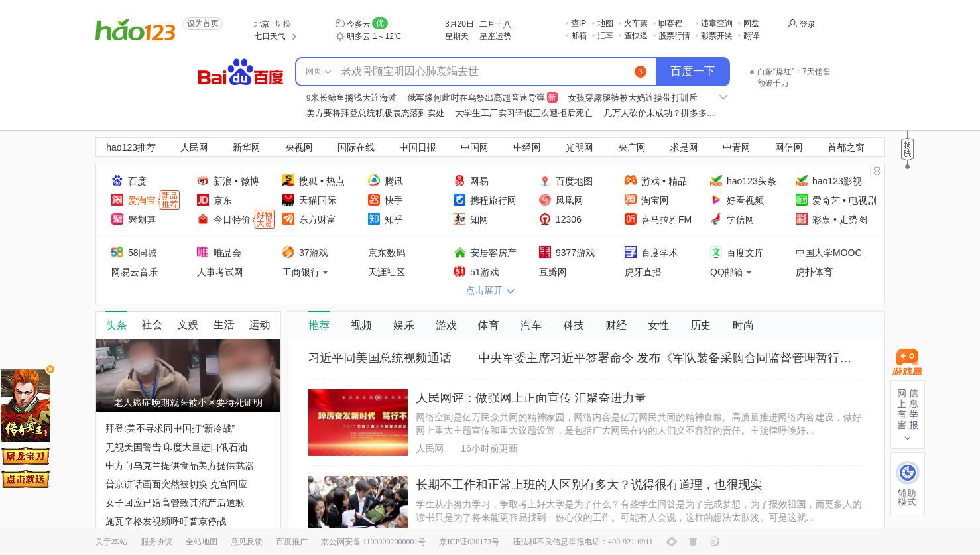Open the 12306 railway icon
Screen dimensions: 980x555
point(545,219)
